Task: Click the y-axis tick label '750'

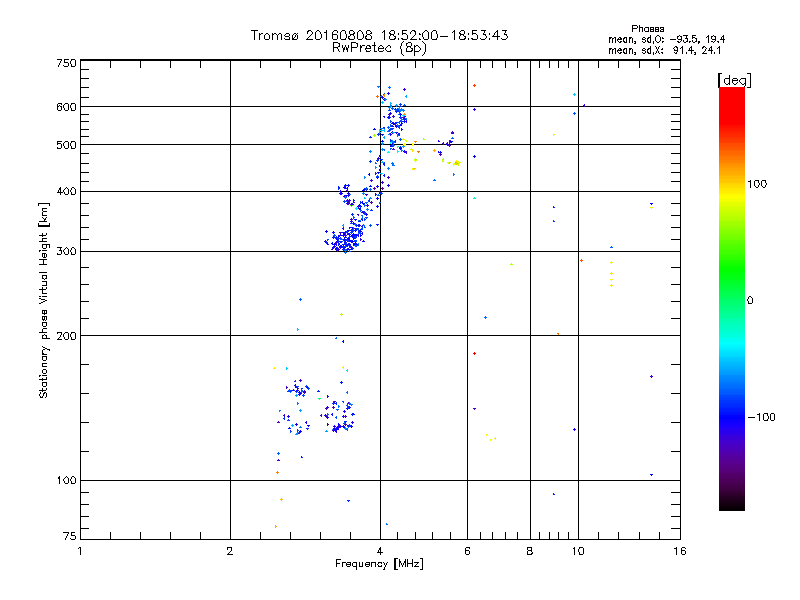Action: [67, 63]
